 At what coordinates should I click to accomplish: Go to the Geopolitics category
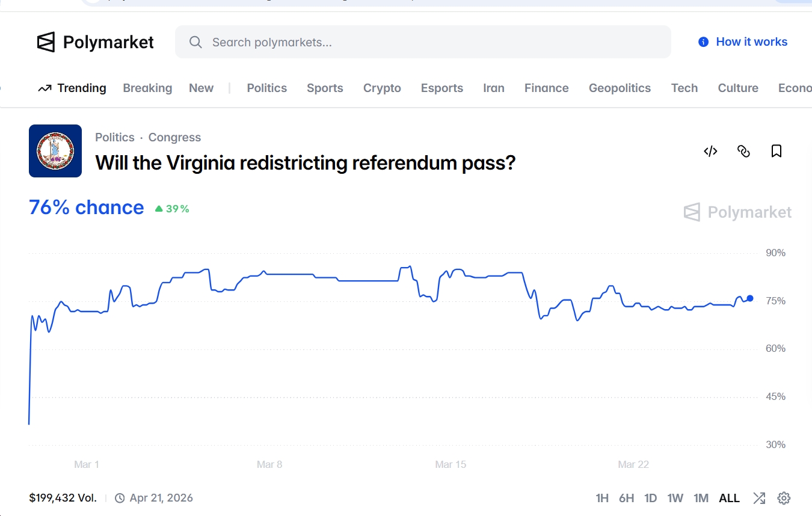click(x=620, y=88)
